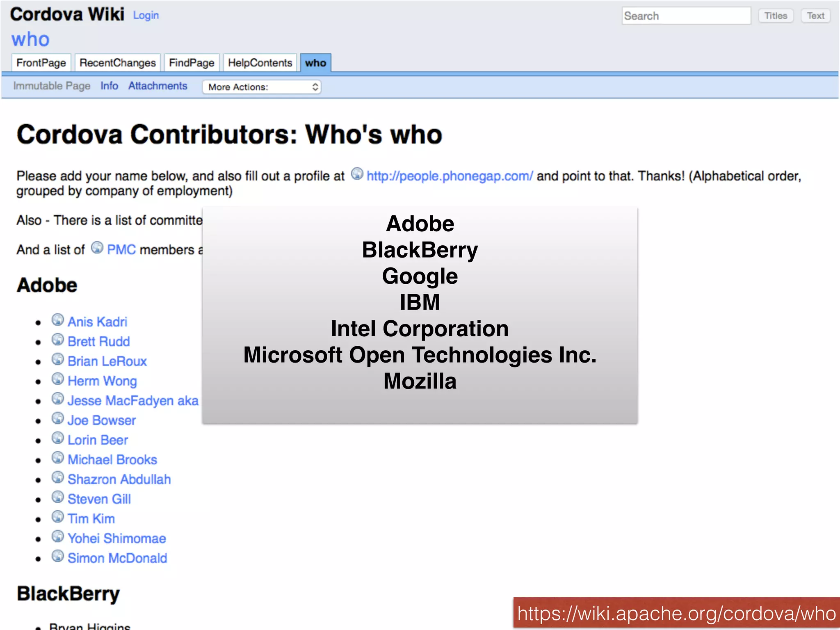Open the Info page link
Viewport: 840px width, 630px height.
pyautogui.click(x=109, y=86)
